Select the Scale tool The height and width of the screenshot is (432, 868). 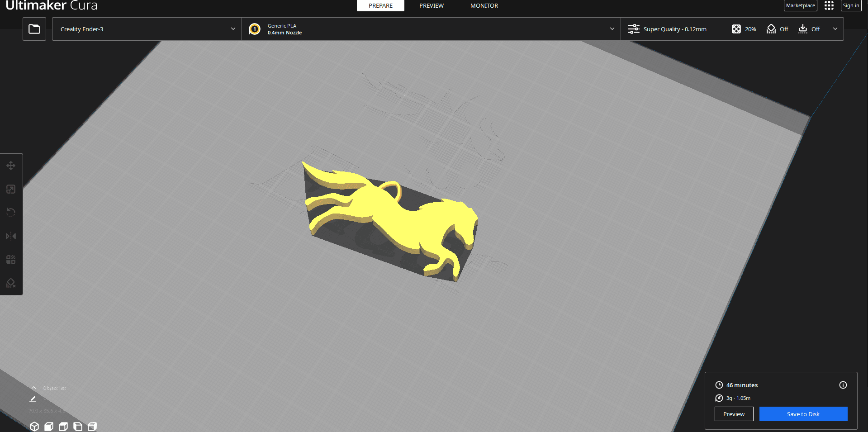coord(11,189)
